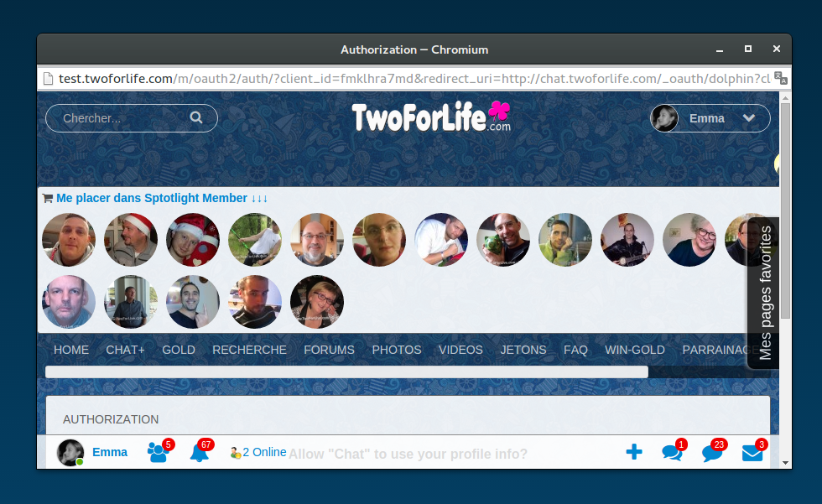Image resolution: width=822 pixels, height=504 pixels.
Task: Click the translate icon in address bar
Action: pos(781,78)
